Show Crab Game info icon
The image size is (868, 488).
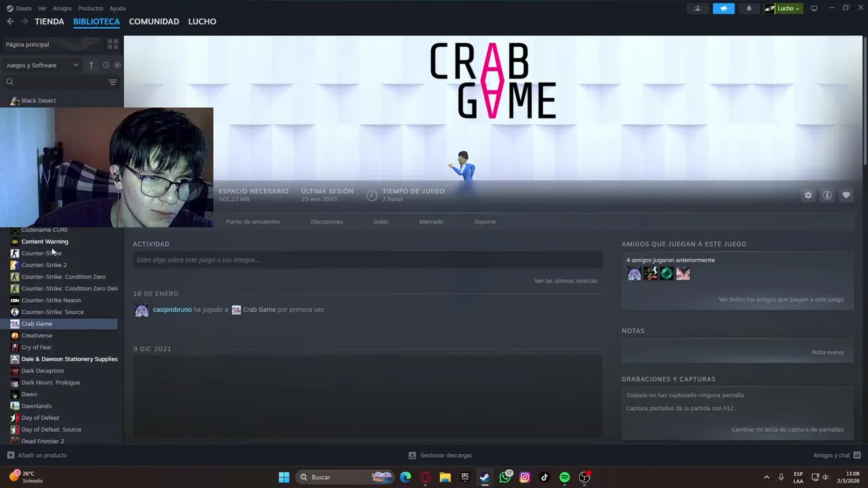click(827, 195)
